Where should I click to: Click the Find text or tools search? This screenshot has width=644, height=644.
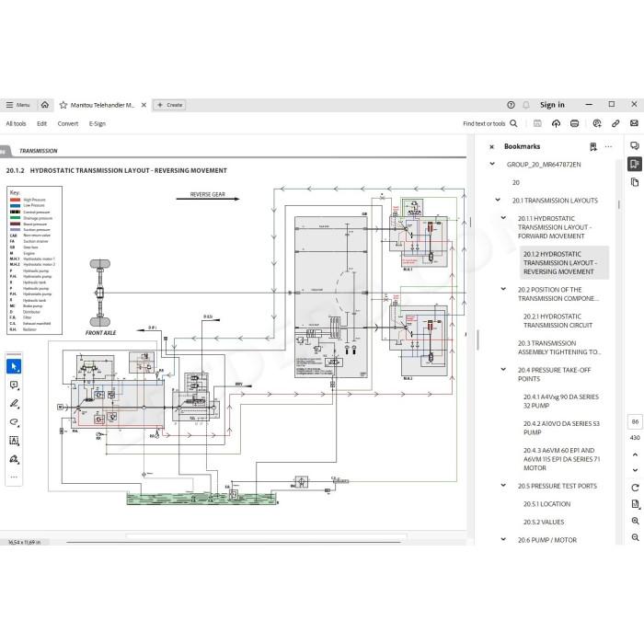point(490,123)
